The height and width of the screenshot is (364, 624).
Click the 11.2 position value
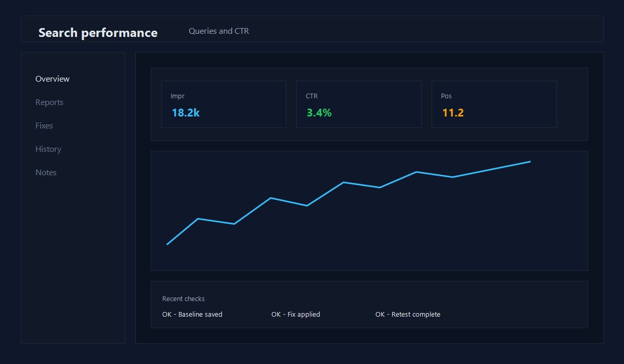(x=452, y=112)
